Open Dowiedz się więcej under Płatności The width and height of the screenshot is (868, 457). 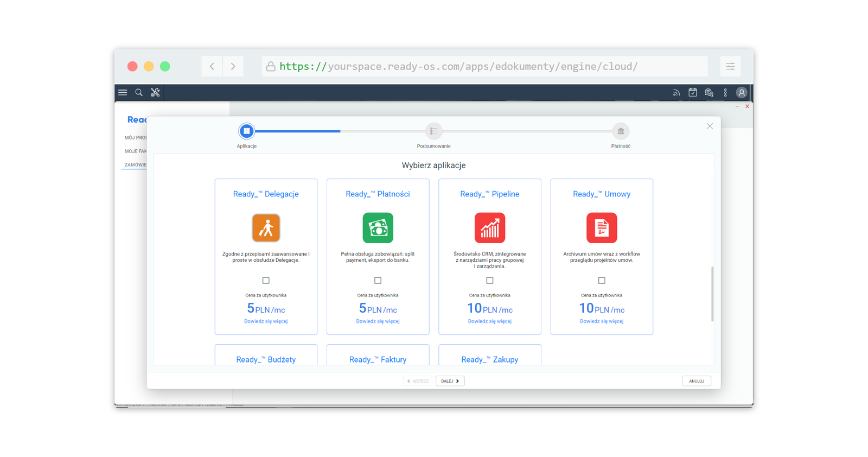[378, 321]
